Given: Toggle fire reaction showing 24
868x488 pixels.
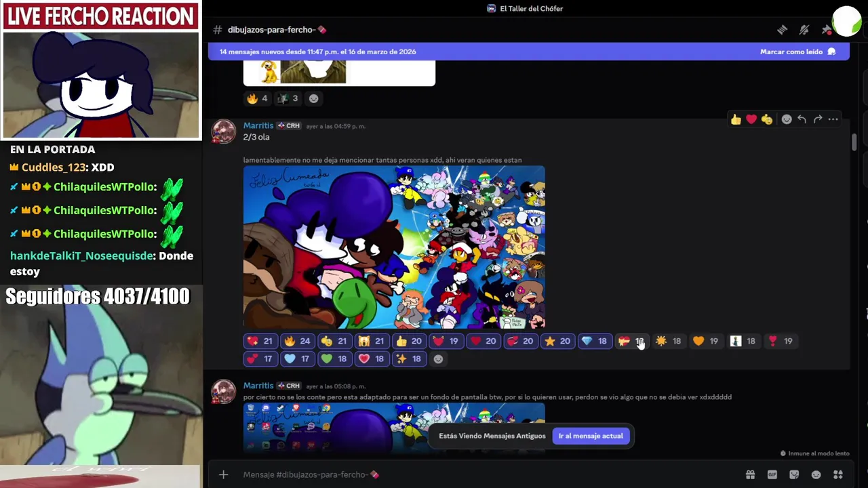Looking at the screenshot, I should (297, 341).
